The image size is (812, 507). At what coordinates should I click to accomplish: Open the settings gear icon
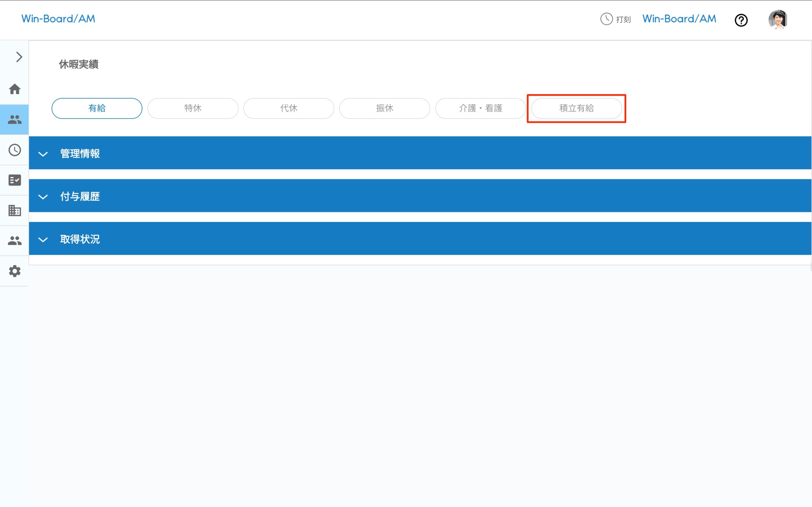pyautogui.click(x=15, y=271)
